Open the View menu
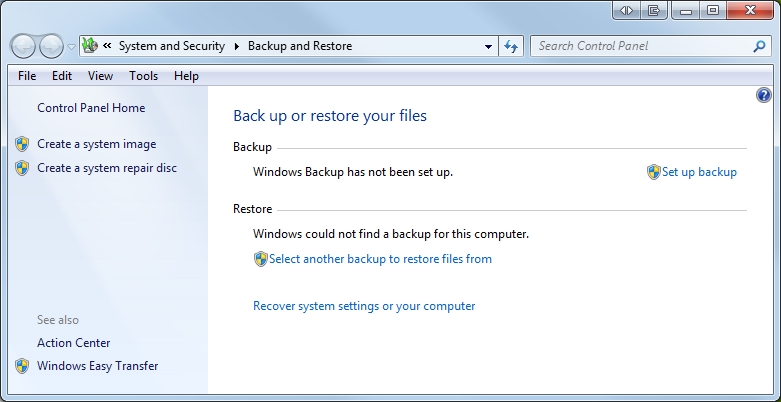 [100, 76]
